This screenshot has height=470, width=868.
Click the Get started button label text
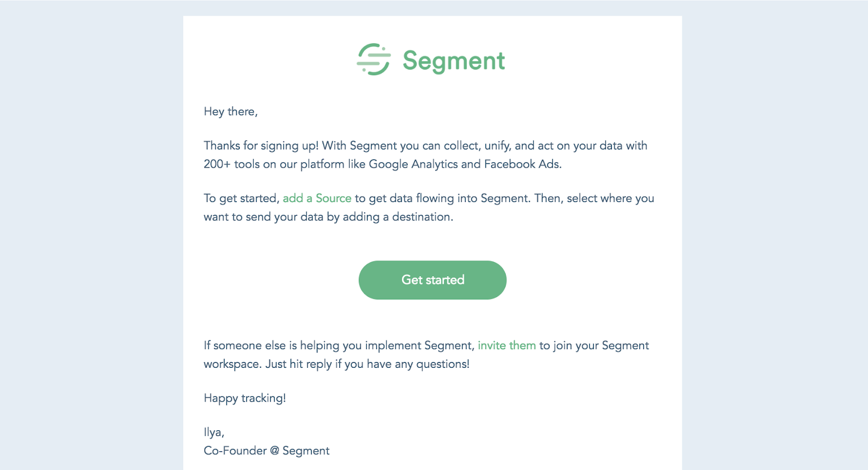432,280
